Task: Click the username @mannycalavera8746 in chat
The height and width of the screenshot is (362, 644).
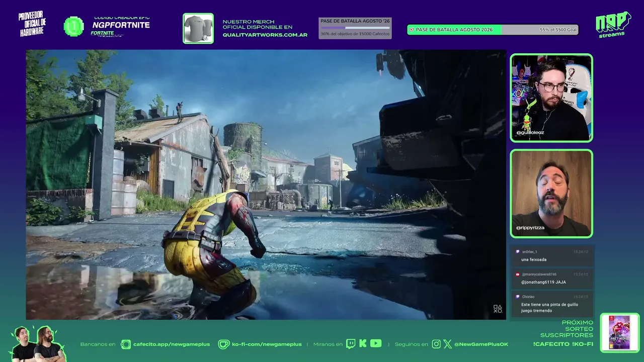Action: [539, 275]
